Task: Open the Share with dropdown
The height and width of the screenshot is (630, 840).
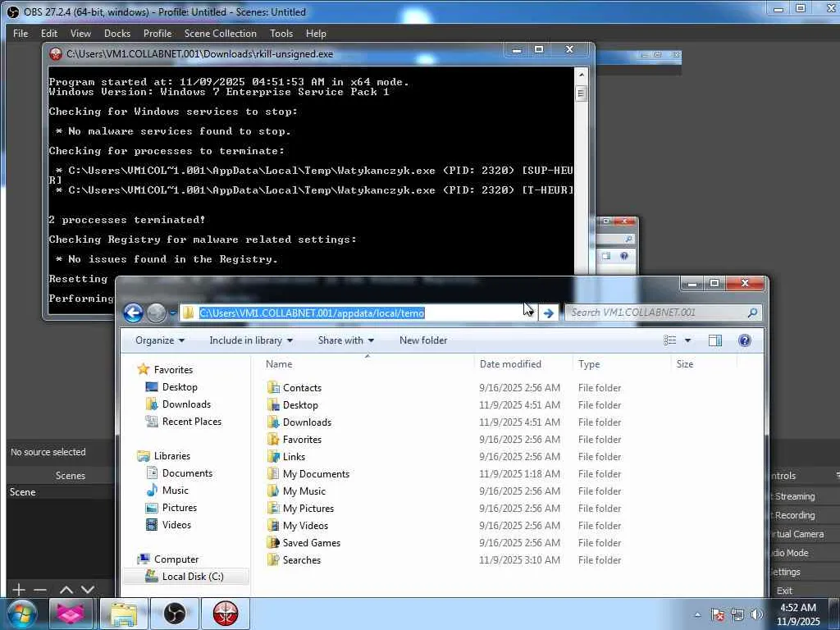Action: [345, 340]
